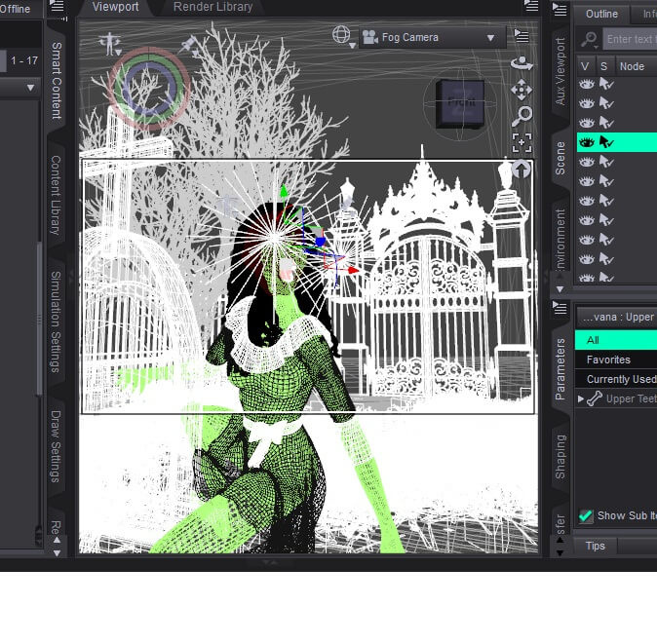This screenshot has width=657, height=644.
Task: Select the All parameters filter
Action: [x=616, y=340]
